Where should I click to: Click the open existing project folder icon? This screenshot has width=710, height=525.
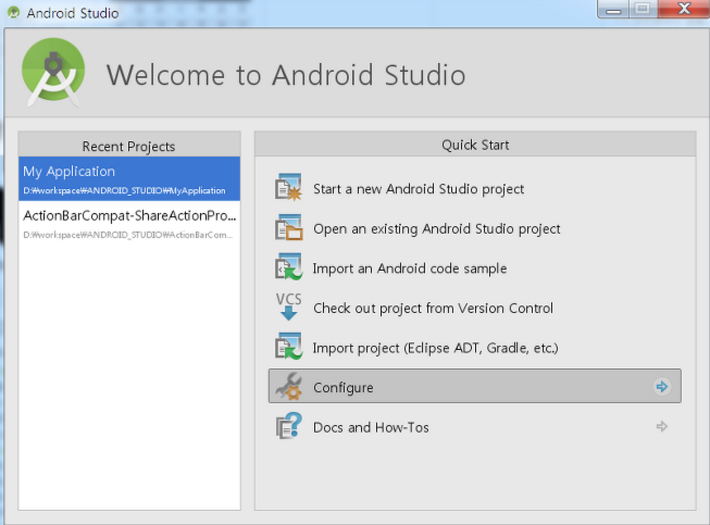click(288, 227)
